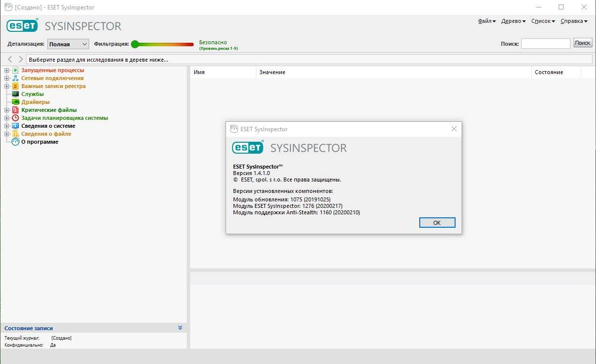Open the Файл menu
Screen dimensions: 596x364
(487, 21)
